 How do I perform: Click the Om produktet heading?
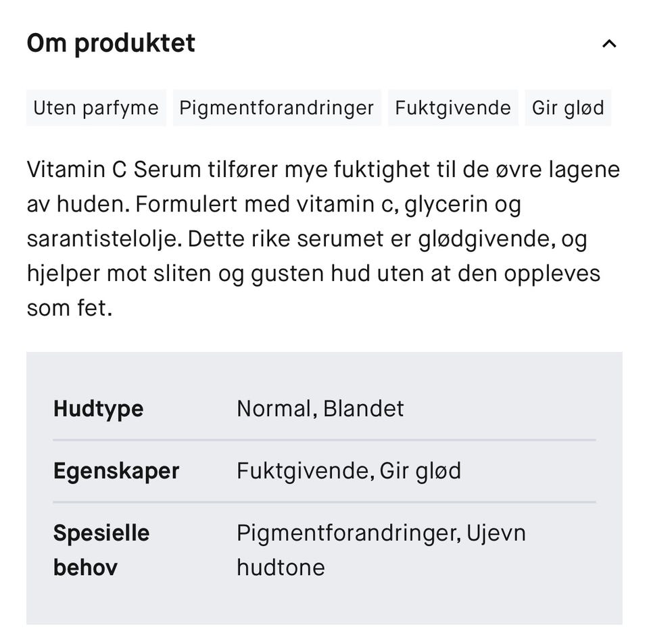(111, 43)
